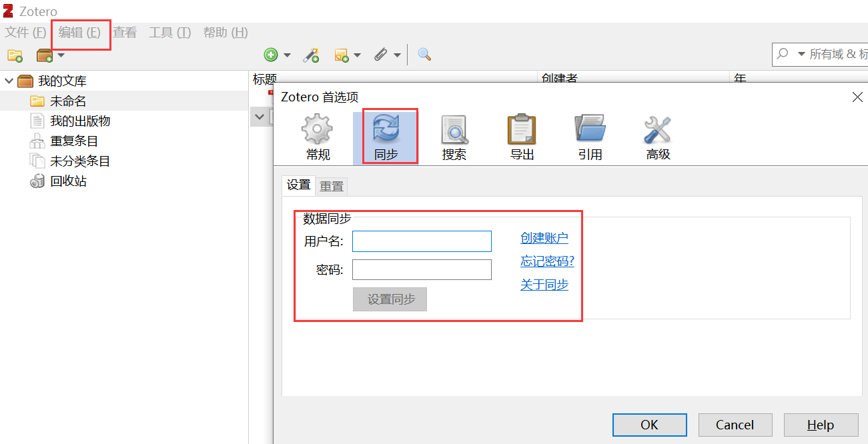Click the Help button in preferences
This screenshot has width=868, height=444.
coord(821,425)
